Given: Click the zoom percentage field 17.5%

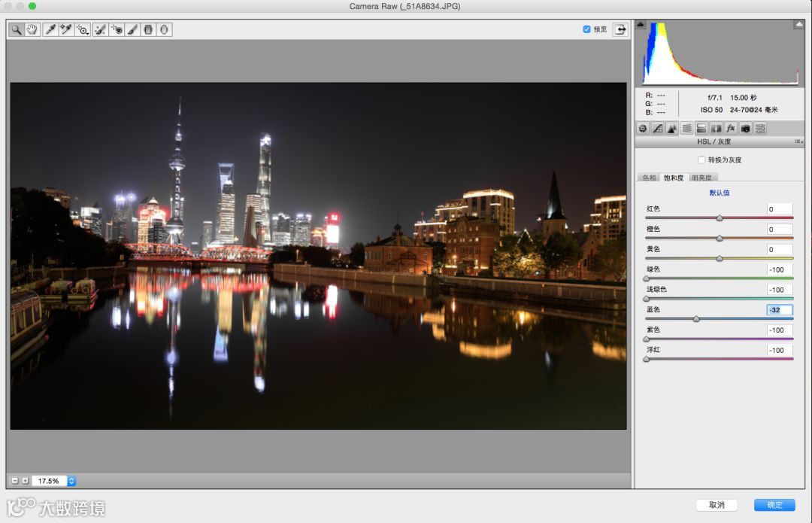Looking at the screenshot, I should [x=49, y=481].
